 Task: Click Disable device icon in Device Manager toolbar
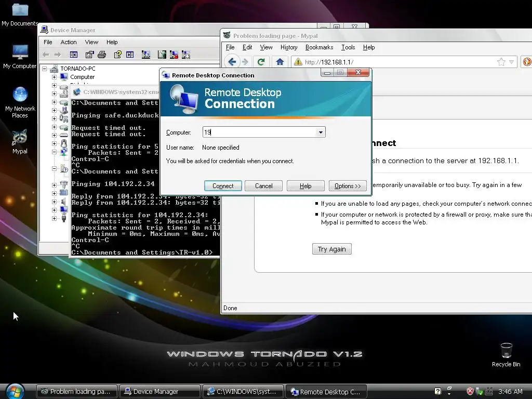pos(186,55)
